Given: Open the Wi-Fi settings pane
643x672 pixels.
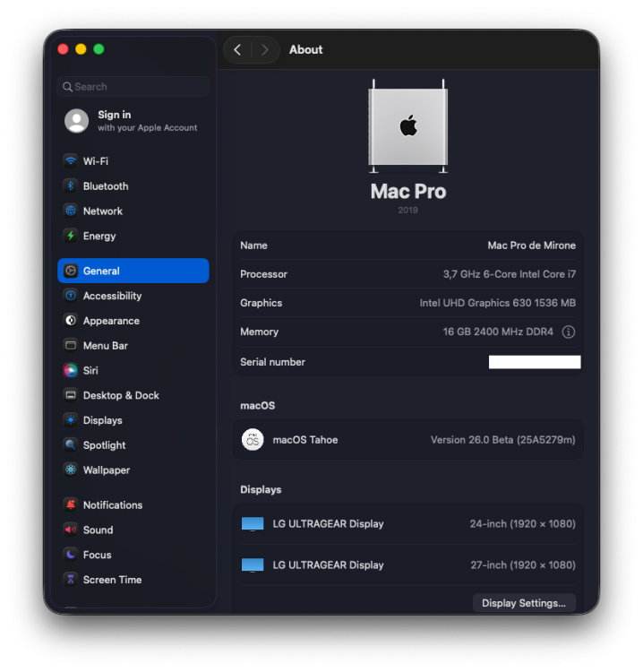Looking at the screenshot, I should point(133,161).
